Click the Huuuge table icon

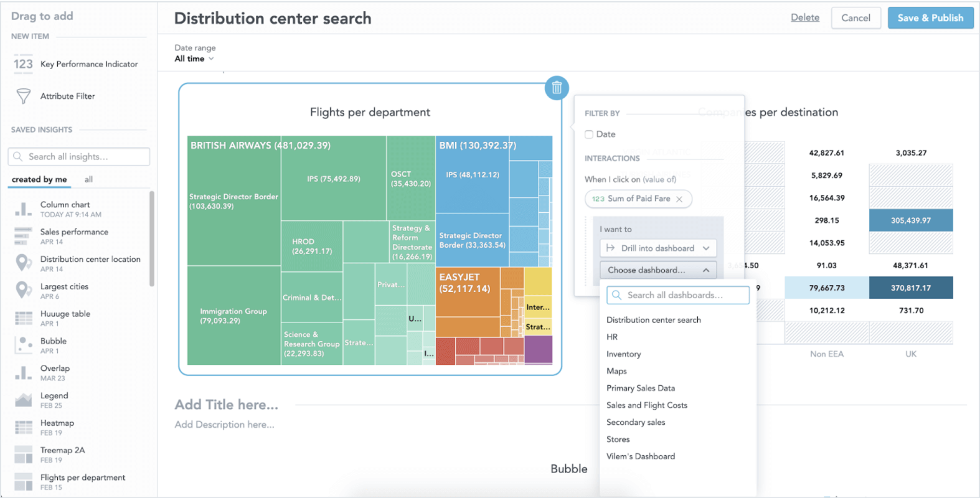[23, 318]
